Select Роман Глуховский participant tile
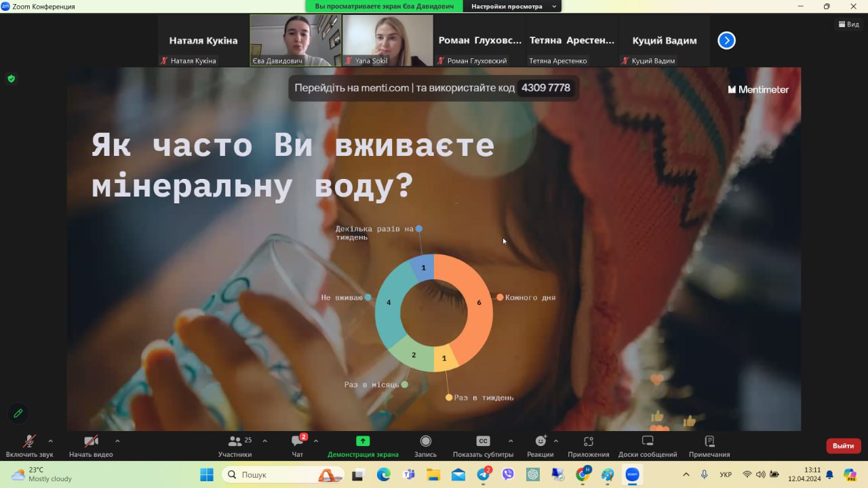Image resolution: width=868 pixels, height=488 pixels. (480, 41)
